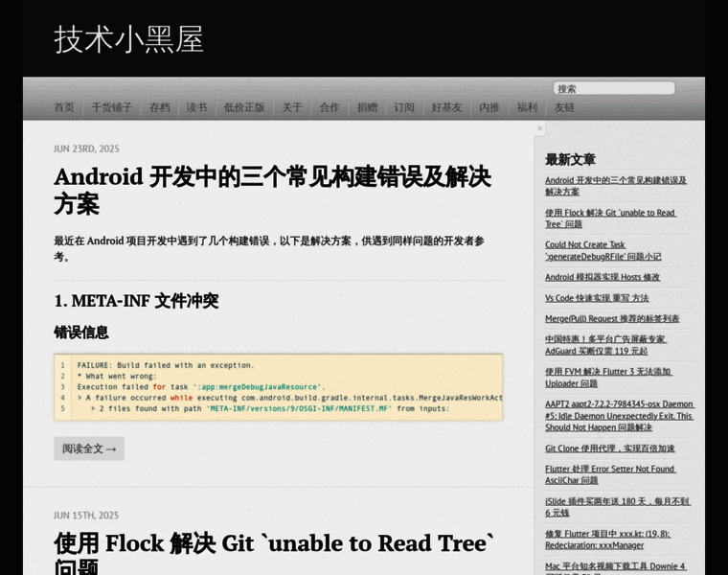The width and height of the screenshot is (728, 575).
Task: Collapse the sidebar with the » toggle
Action: point(539,128)
